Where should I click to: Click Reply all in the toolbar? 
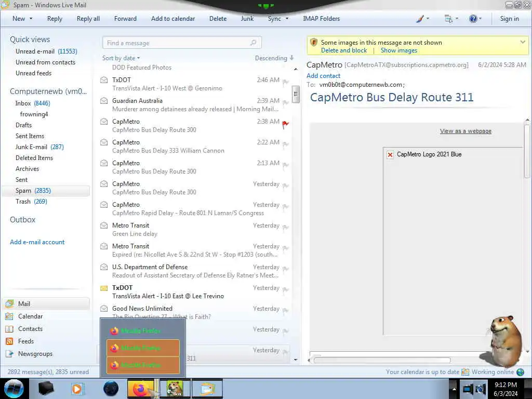[88, 19]
